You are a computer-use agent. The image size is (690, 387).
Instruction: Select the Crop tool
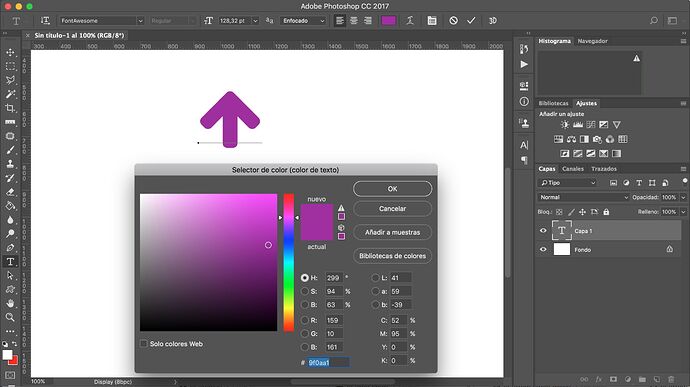(x=10, y=108)
